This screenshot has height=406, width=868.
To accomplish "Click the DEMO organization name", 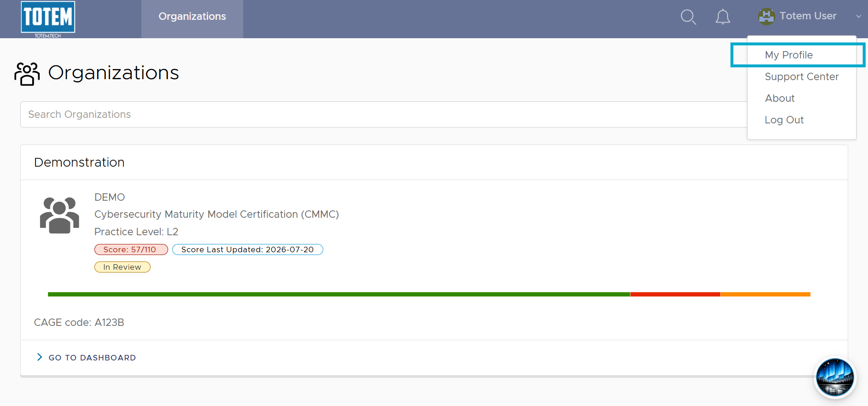I will (x=110, y=197).
